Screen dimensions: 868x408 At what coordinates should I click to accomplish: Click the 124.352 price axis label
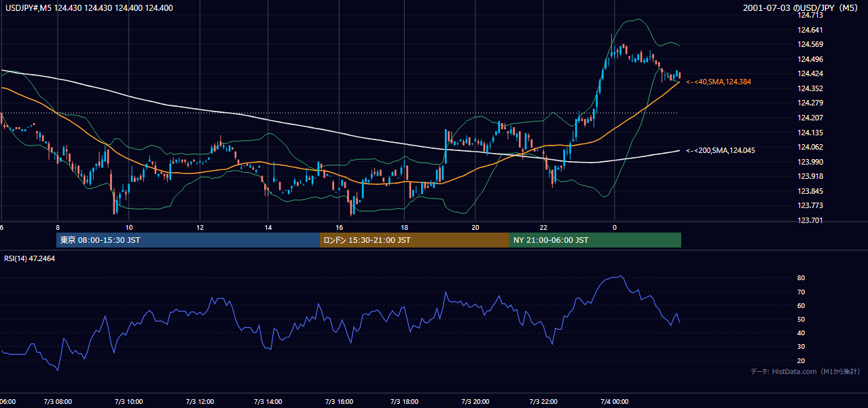(x=810, y=88)
